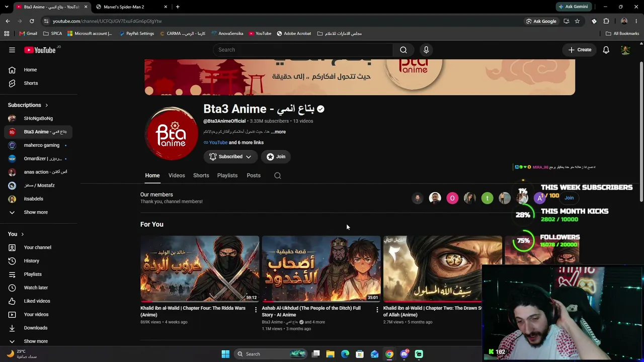The height and width of the screenshot is (362, 644).
Task: Open the Windows Start menu
Action: click(x=225, y=354)
